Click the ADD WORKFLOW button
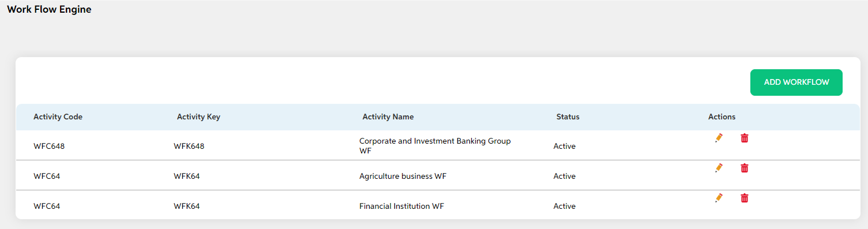This screenshot has height=229, width=868. [796, 82]
